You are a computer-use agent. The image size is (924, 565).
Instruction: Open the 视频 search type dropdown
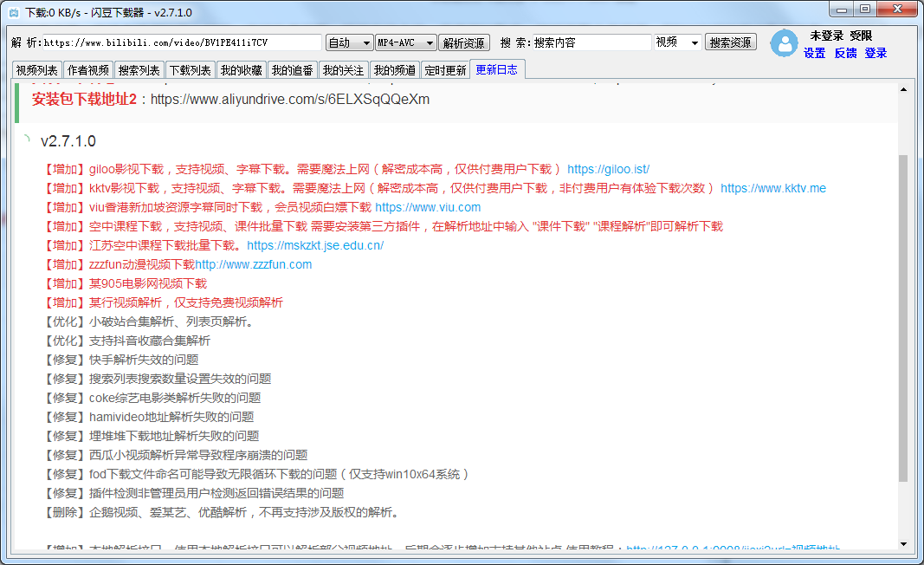pos(678,42)
